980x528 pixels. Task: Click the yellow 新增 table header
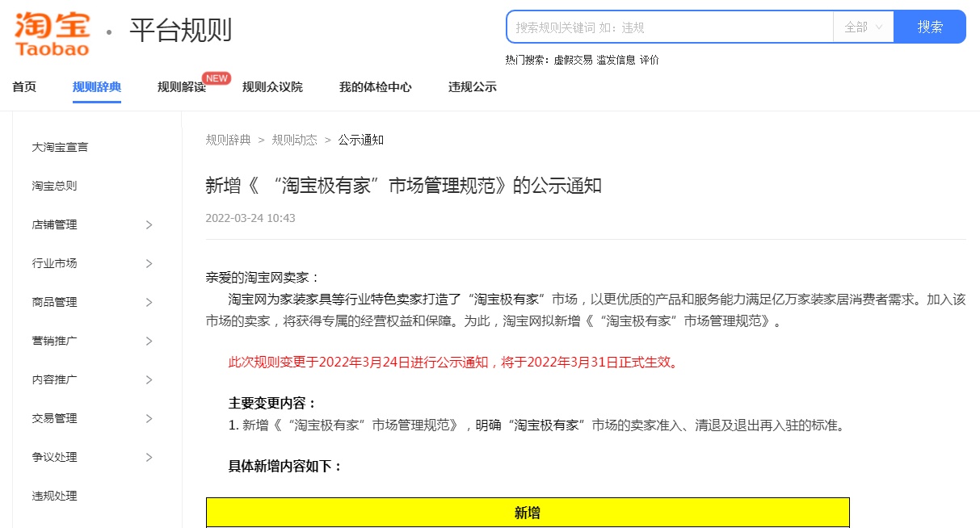[528, 513]
